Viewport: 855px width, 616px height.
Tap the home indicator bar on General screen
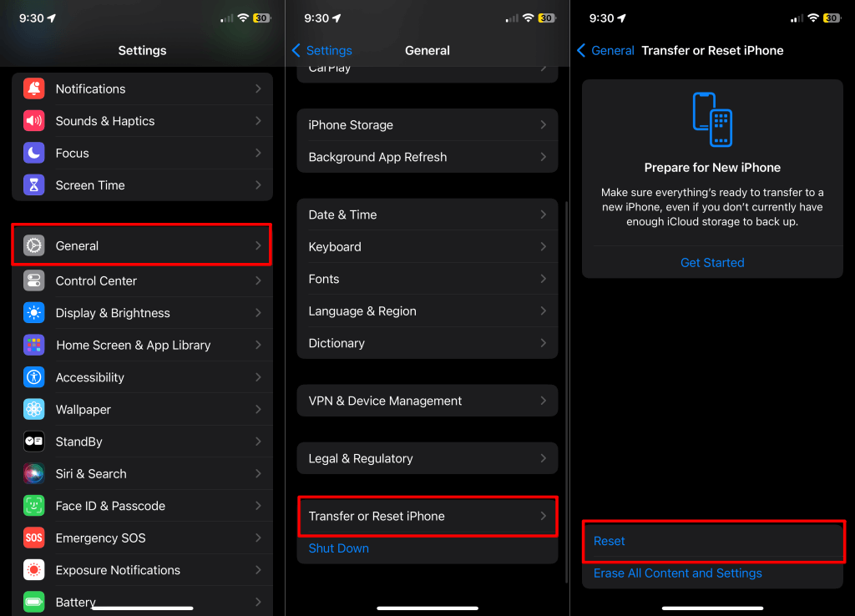point(427,608)
